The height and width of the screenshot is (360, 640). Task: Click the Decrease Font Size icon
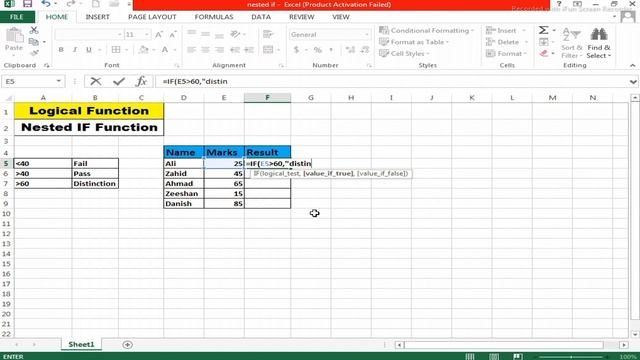pyautogui.click(x=173, y=35)
